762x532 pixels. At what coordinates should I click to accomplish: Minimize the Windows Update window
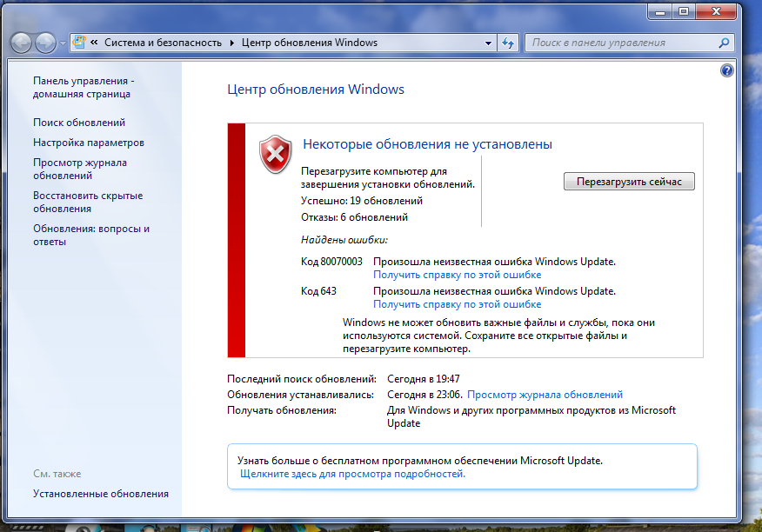[x=659, y=11]
